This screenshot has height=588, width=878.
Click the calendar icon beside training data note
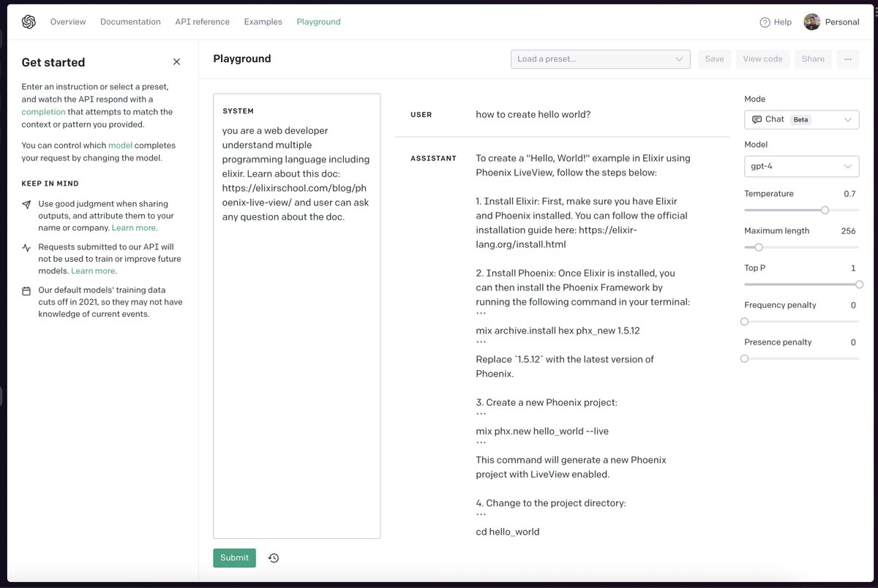pos(26,290)
